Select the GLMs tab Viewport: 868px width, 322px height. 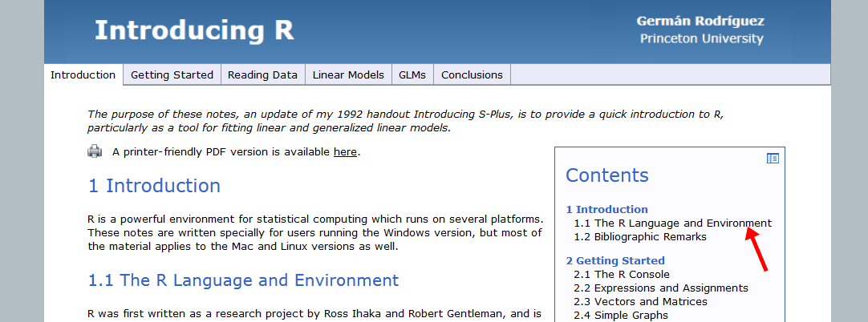coord(412,75)
